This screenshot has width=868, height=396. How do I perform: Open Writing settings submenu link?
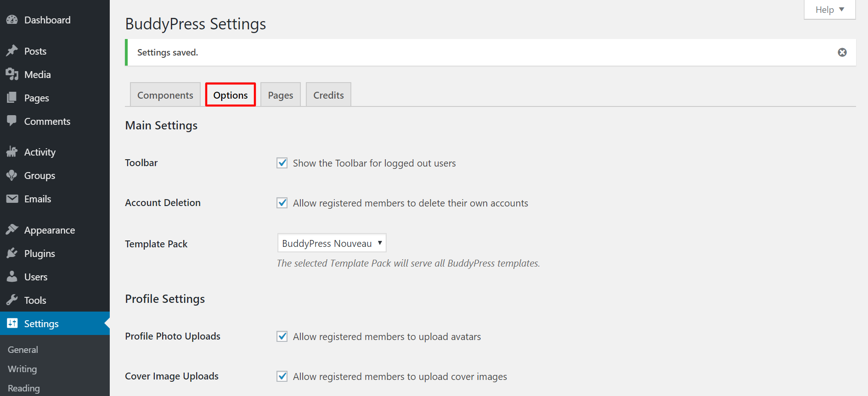(22, 369)
